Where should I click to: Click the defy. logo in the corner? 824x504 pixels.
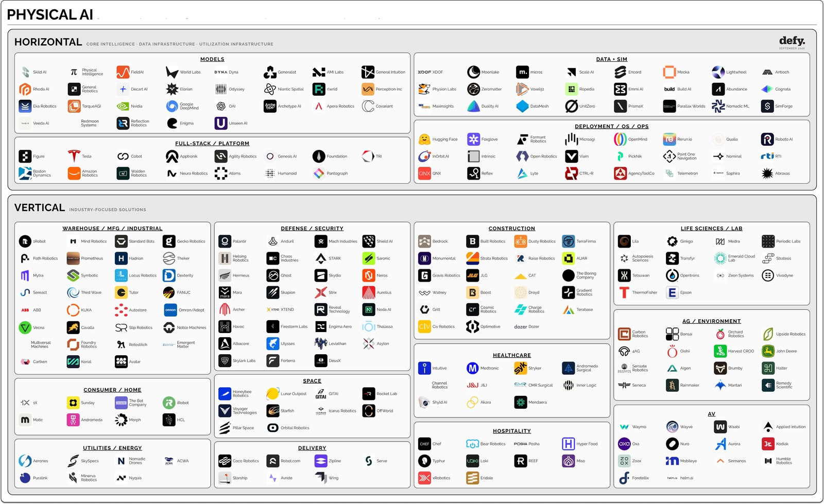click(792, 42)
